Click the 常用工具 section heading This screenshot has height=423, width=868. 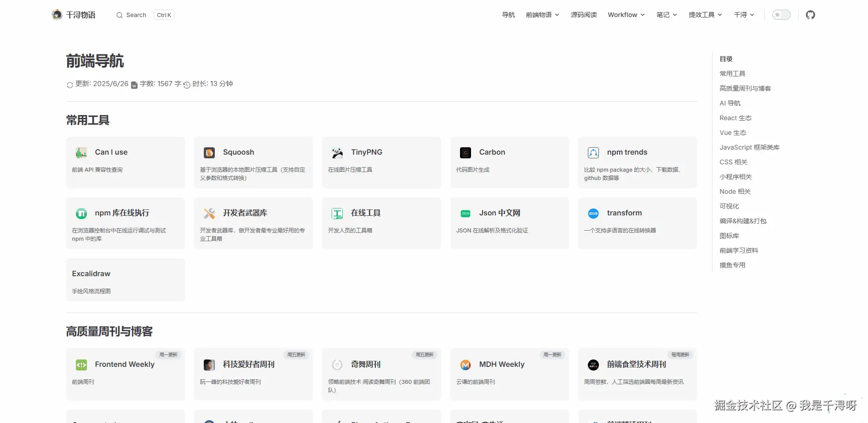tap(88, 121)
